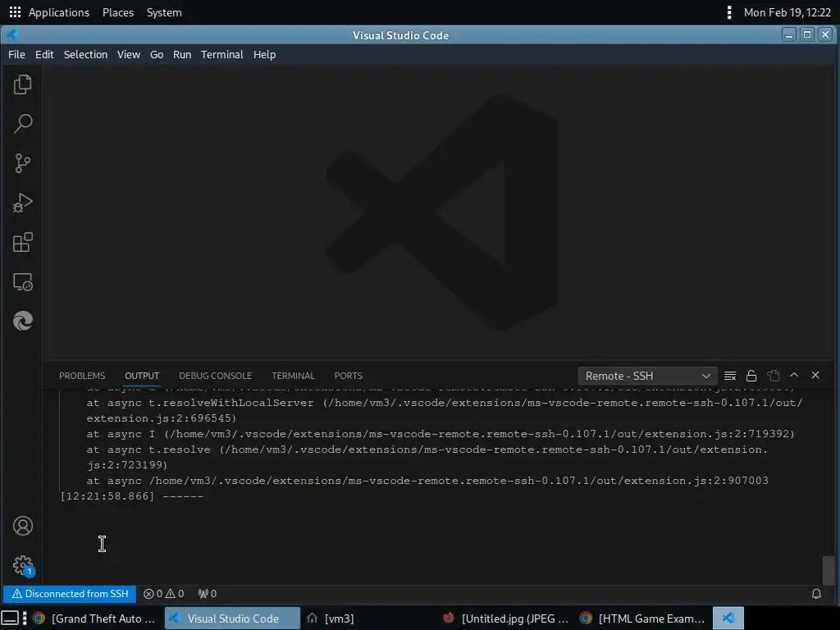This screenshot has height=630, width=840.
Task: Click forwarded ports status item
Action: pyautogui.click(x=208, y=594)
